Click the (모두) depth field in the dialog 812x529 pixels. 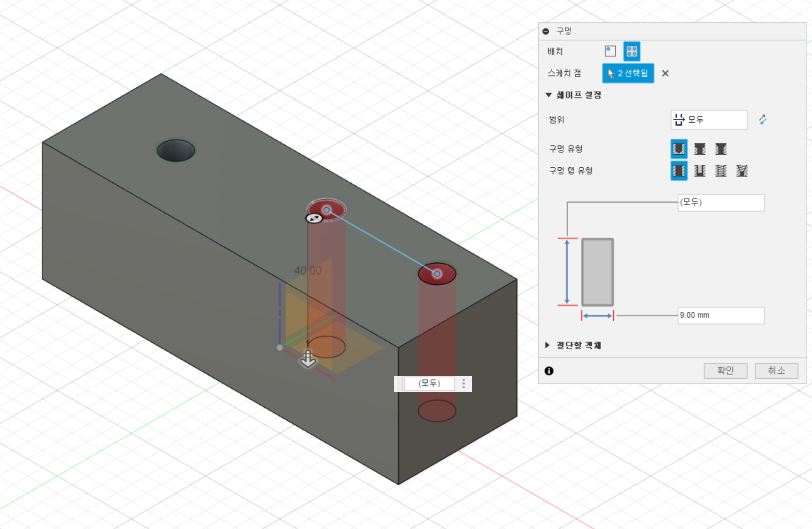(x=721, y=202)
